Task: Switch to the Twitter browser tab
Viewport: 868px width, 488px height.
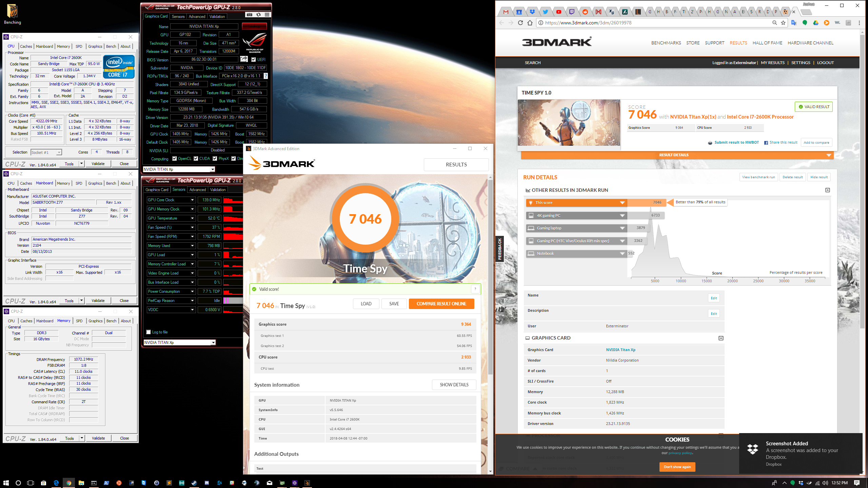Action: [546, 12]
